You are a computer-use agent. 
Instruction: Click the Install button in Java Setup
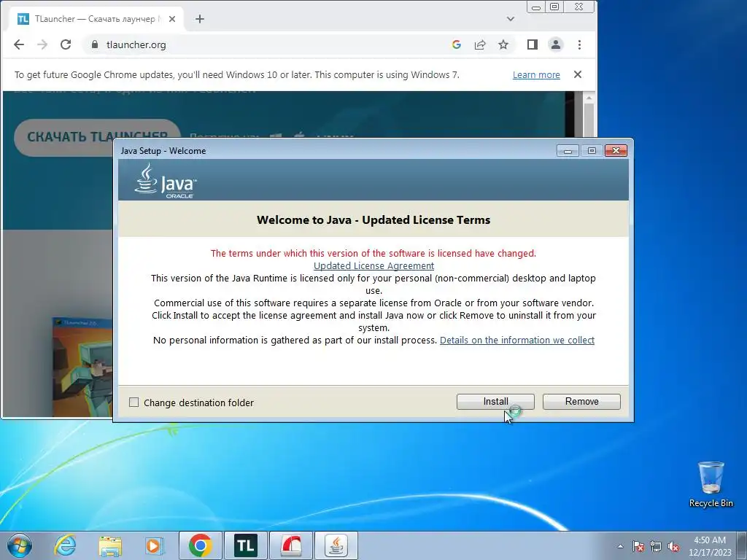(x=495, y=402)
